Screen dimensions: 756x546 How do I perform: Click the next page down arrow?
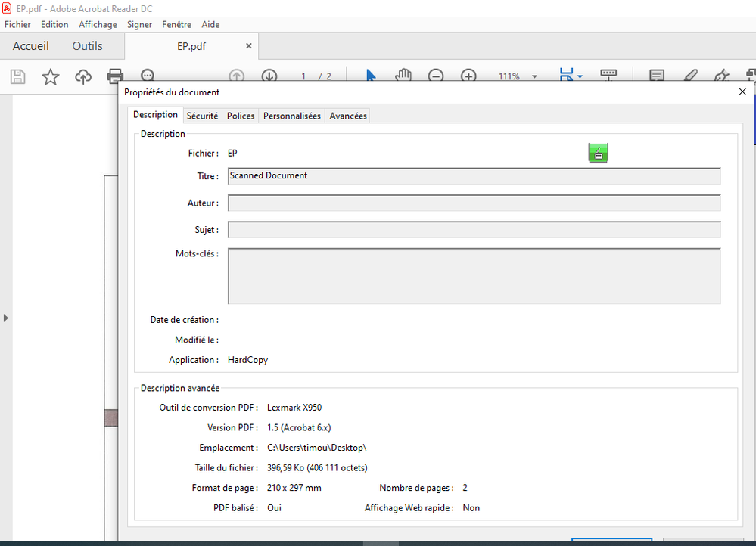pos(271,76)
